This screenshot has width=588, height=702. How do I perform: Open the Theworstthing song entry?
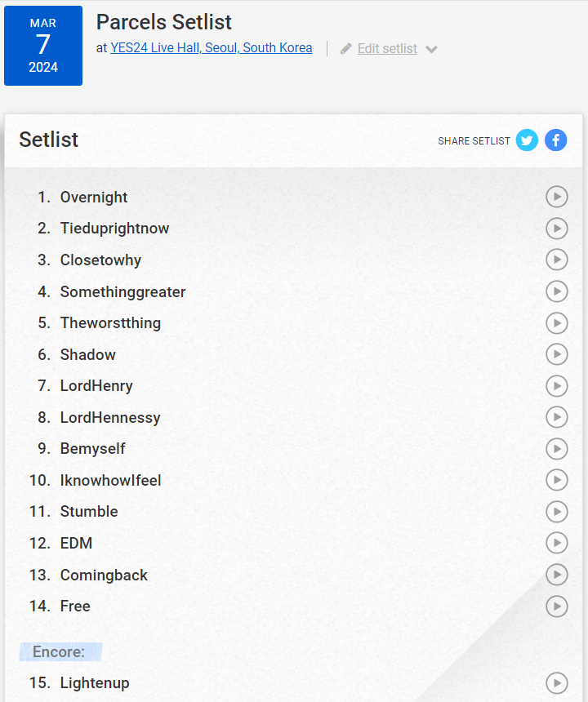(110, 322)
